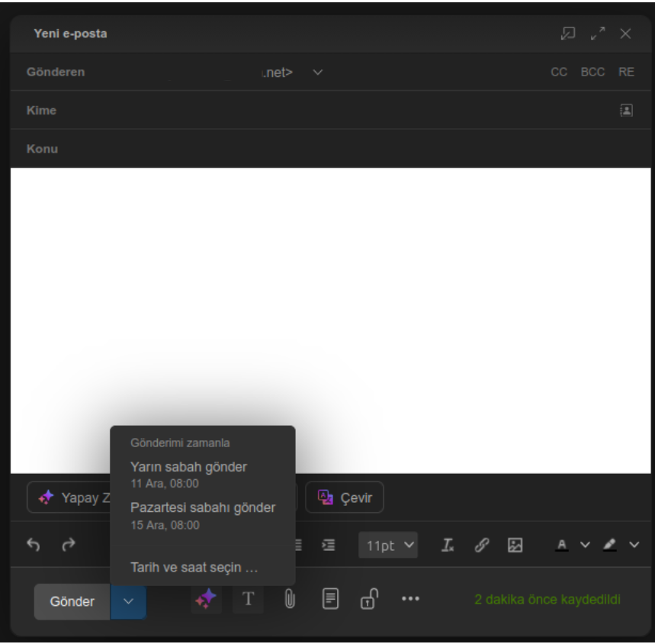
Task: Toggle the AI assistant sparkle button in bottom bar
Action: [206, 601]
